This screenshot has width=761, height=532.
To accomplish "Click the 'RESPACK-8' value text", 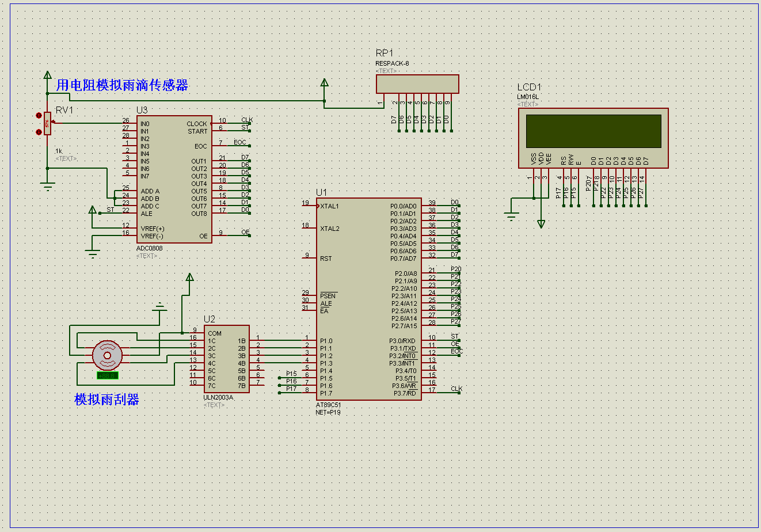I will coord(392,63).
